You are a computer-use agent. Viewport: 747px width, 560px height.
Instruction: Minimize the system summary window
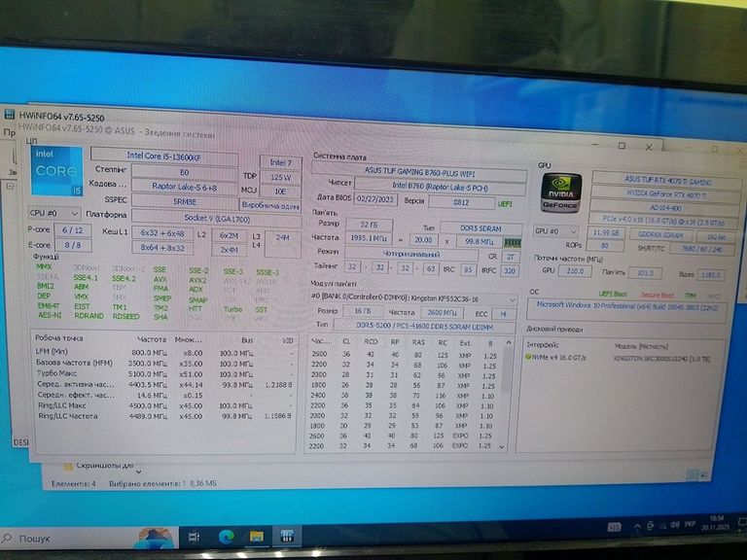[595, 144]
